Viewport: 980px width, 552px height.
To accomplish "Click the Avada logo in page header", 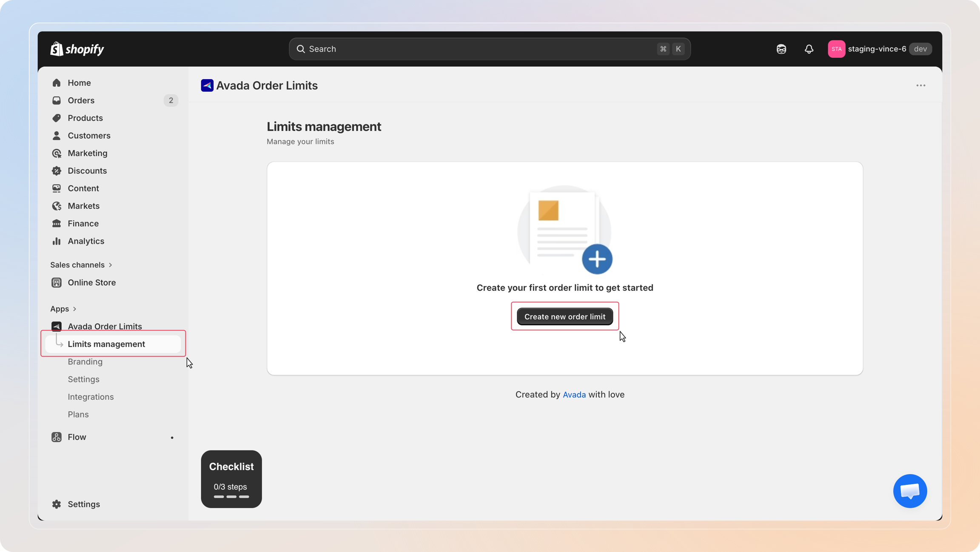I will (x=207, y=85).
